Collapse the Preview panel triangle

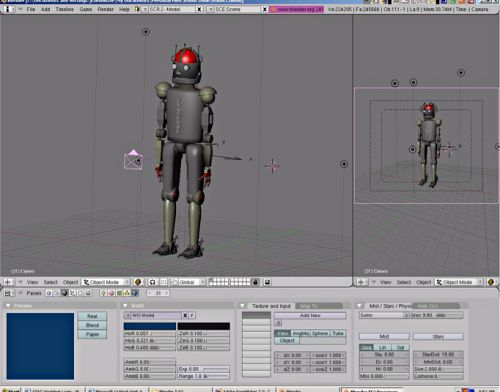8,306
